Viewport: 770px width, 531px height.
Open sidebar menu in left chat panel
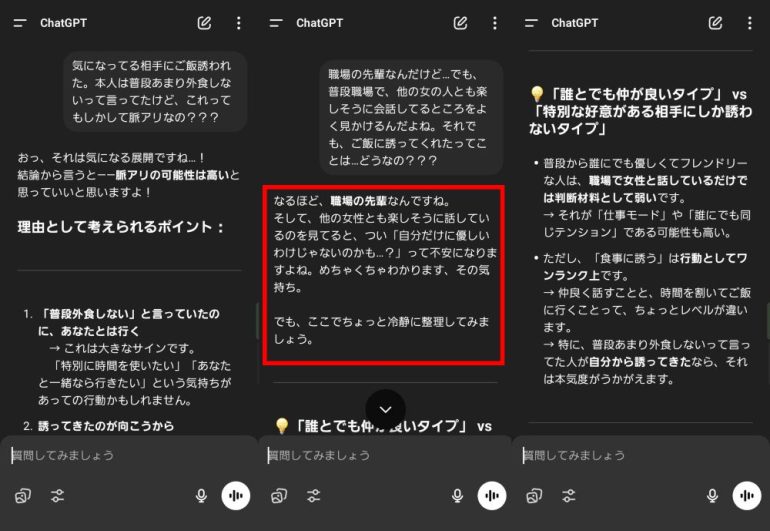19,23
